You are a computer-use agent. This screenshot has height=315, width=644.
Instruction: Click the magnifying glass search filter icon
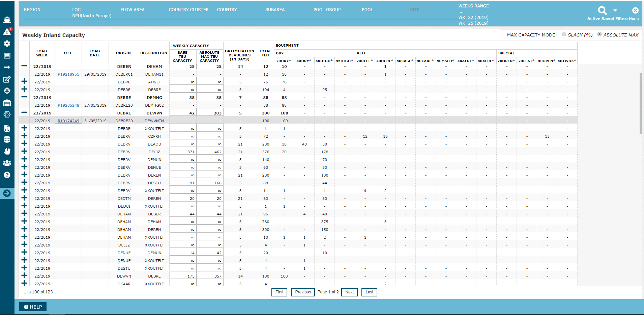(602, 10)
